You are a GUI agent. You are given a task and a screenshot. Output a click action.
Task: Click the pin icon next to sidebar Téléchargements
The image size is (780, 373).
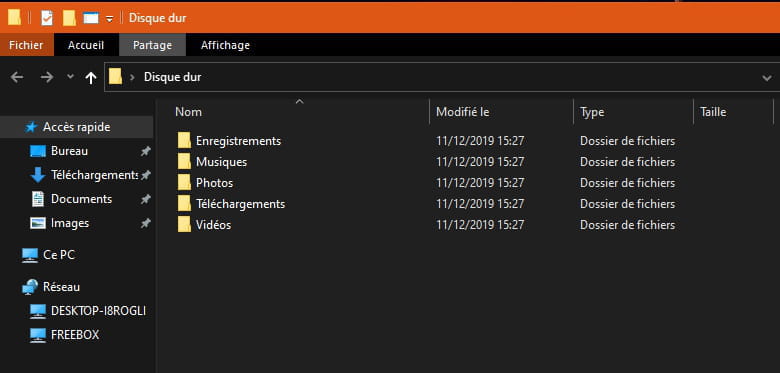[145, 175]
